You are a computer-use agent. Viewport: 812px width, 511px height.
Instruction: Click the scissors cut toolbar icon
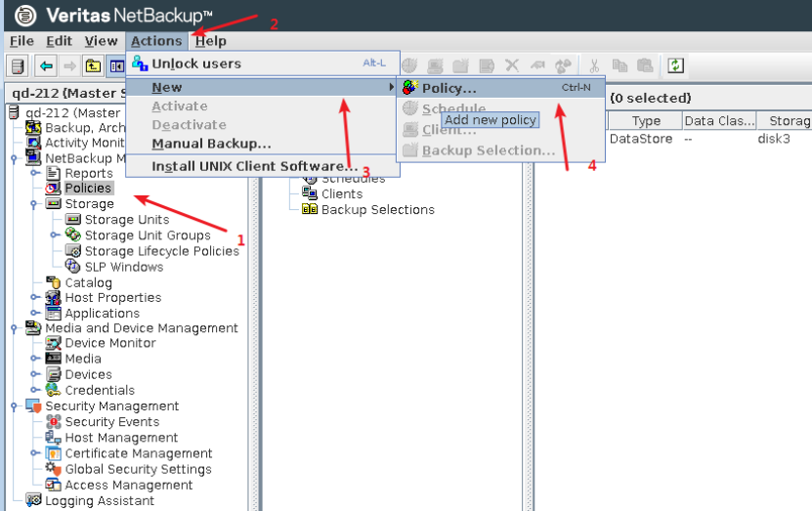594,65
